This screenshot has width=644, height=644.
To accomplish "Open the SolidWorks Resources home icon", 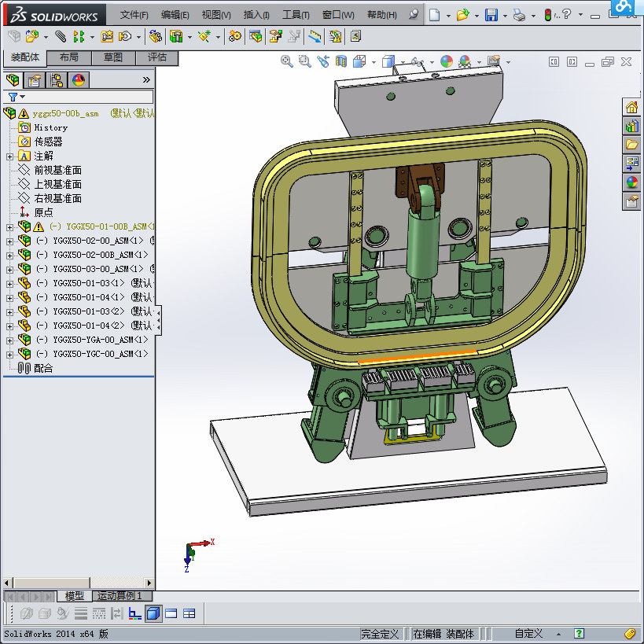I will 631,108.
